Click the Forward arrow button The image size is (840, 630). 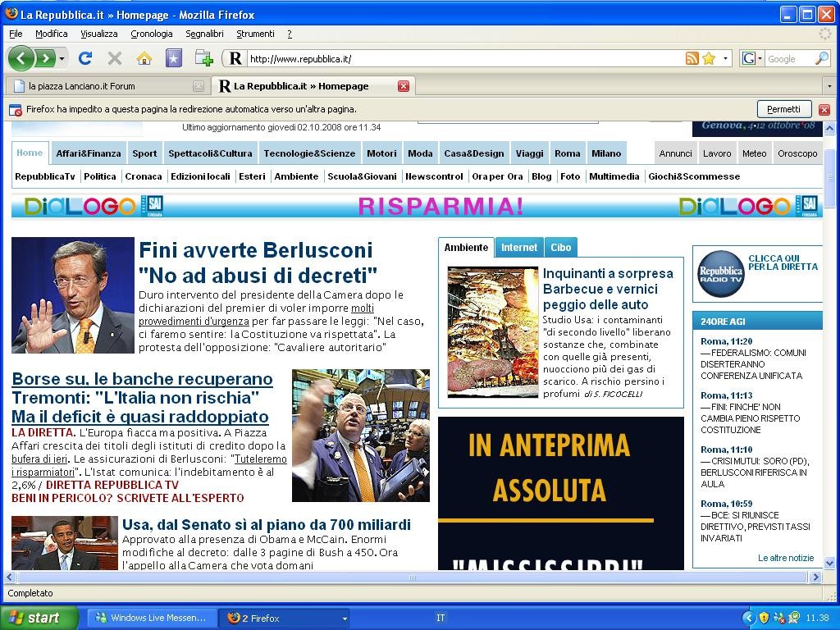pos(46,58)
